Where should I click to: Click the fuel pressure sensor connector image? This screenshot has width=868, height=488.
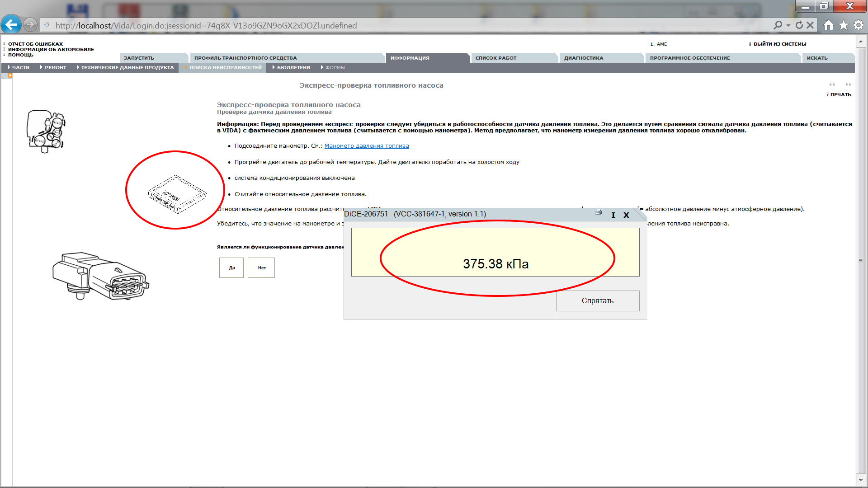click(x=100, y=276)
